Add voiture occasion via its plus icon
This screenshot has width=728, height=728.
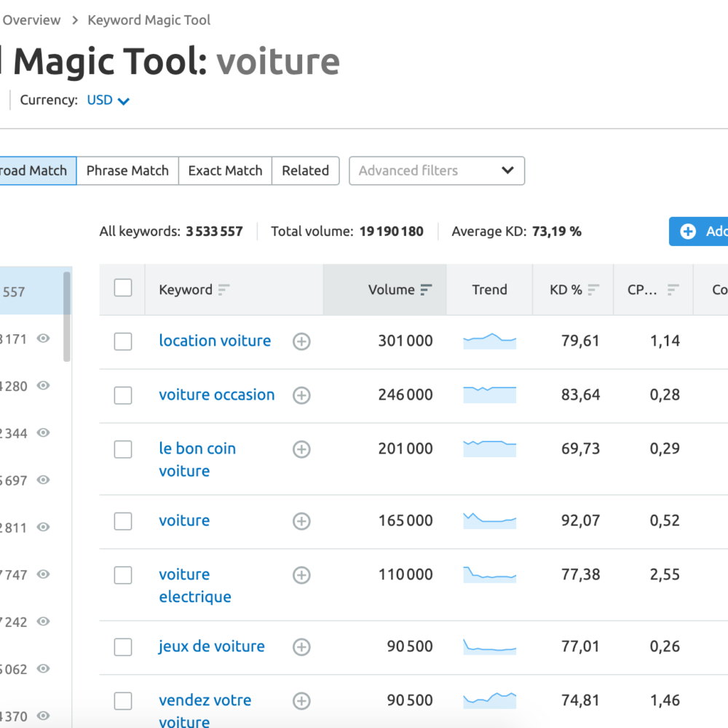coord(301,395)
